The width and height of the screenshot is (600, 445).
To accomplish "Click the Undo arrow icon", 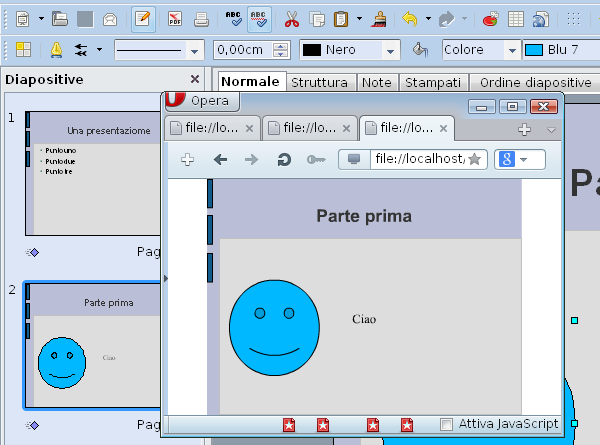I will coord(409,18).
